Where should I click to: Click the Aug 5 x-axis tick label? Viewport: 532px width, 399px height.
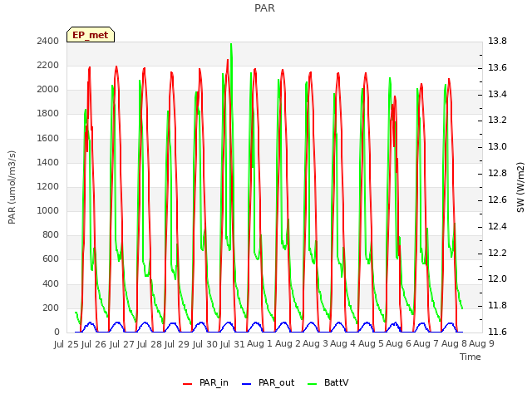tap(370, 343)
